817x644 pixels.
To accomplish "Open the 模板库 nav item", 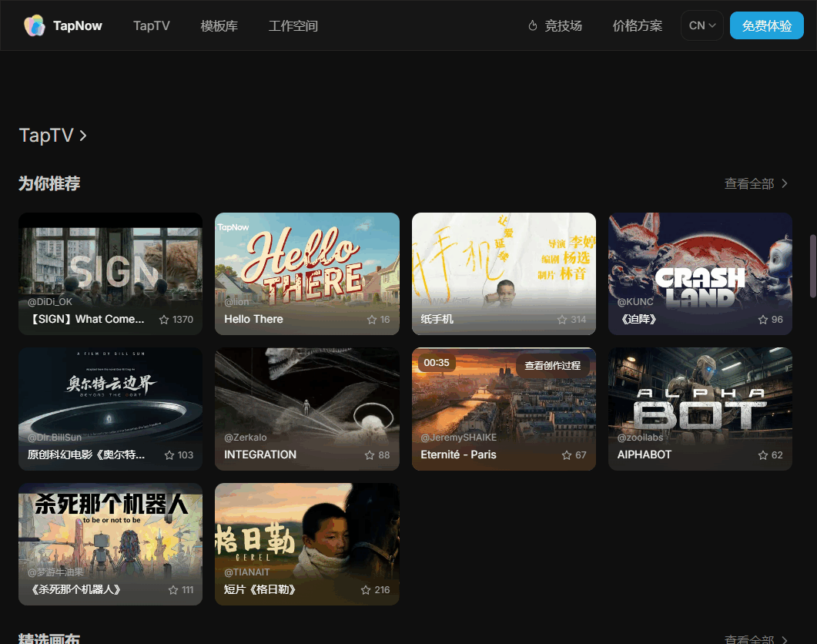I will point(219,25).
